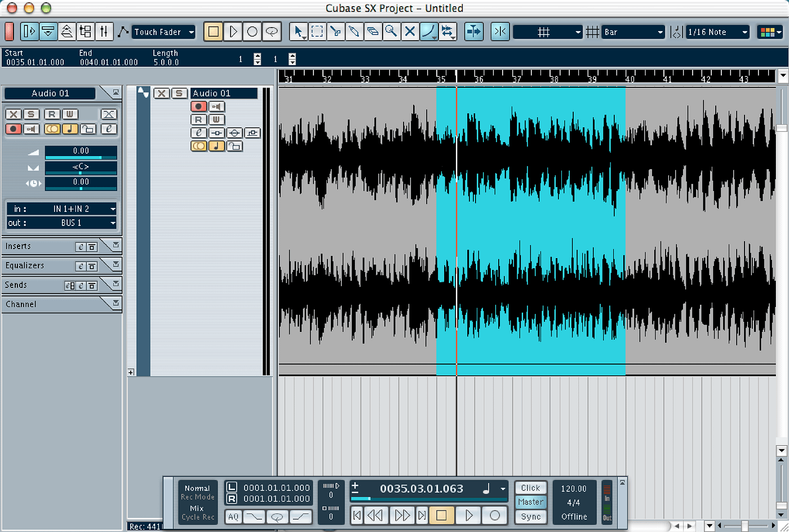Click the toolbar Stop square button
Viewport: 789px width, 532px height.
tap(214, 32)
